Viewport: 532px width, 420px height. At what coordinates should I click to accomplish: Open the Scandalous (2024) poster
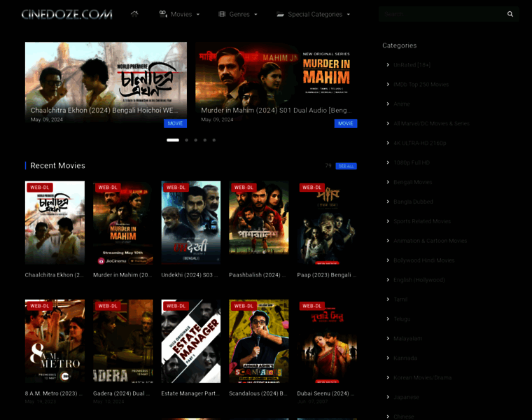[x=259, y=342]
